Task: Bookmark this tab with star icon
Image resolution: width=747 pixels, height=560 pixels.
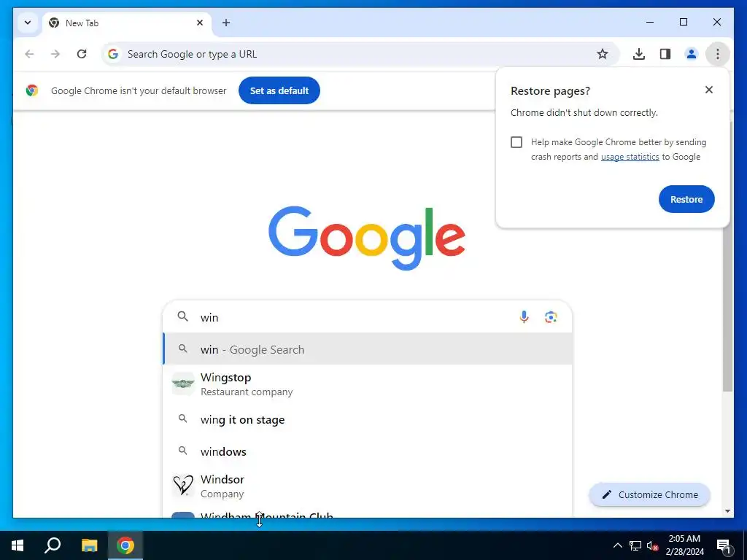Action: click(603, 54)
